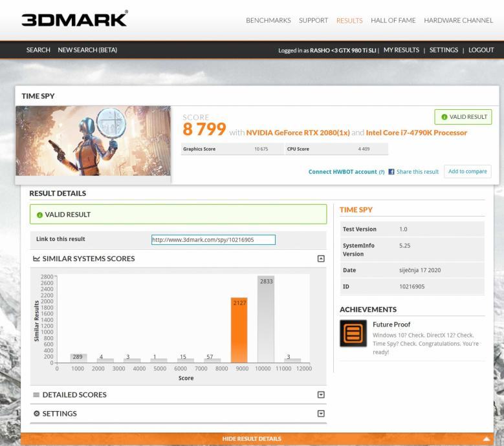504x446 pixels.
Task: Collapse the Similar Systems Scores section
Action: point(321,259)
